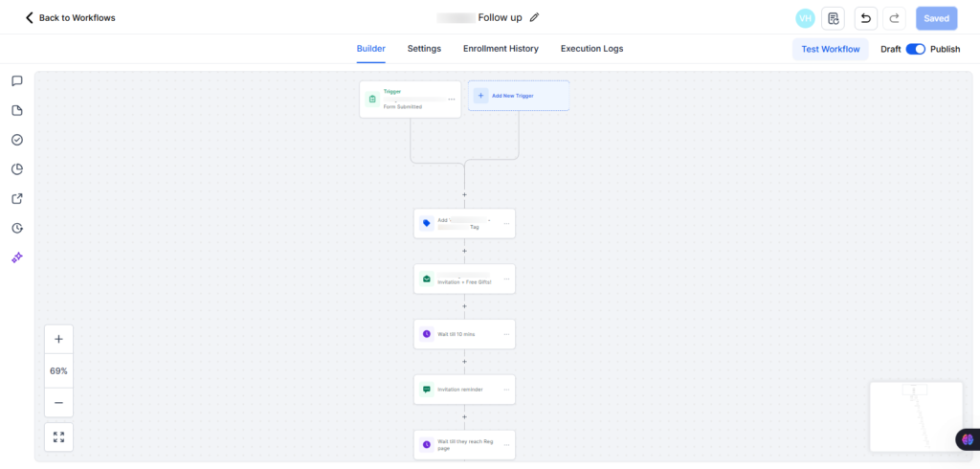Screen dimensions: 980x469
Task: Open three-dot menu on Invitation reminder step
Action: click(505, 390)
